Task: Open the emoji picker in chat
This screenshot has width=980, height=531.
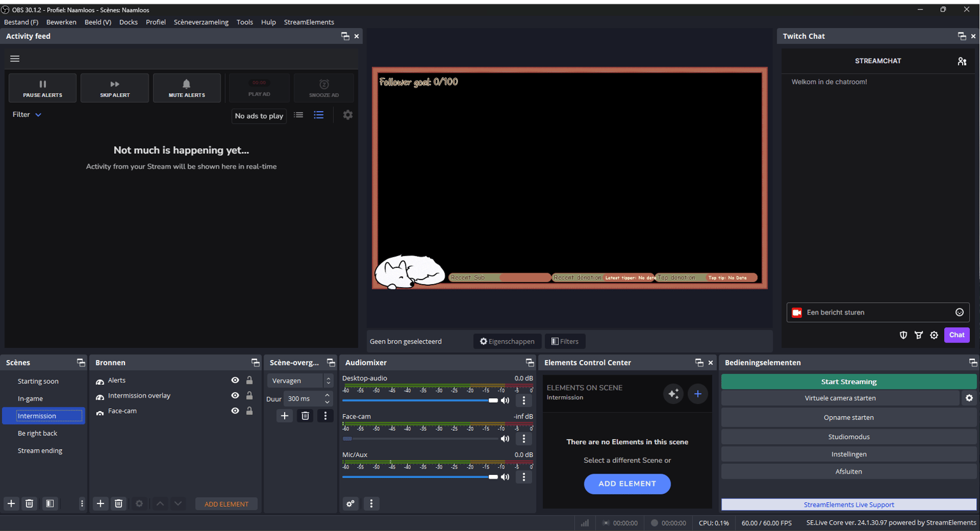Action: tap(960, 312)
